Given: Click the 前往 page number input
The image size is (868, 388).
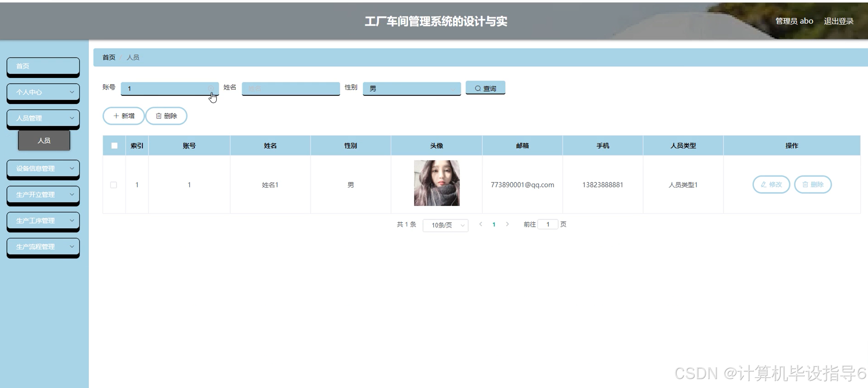Looking at the screenshot, I should (548, 224).
